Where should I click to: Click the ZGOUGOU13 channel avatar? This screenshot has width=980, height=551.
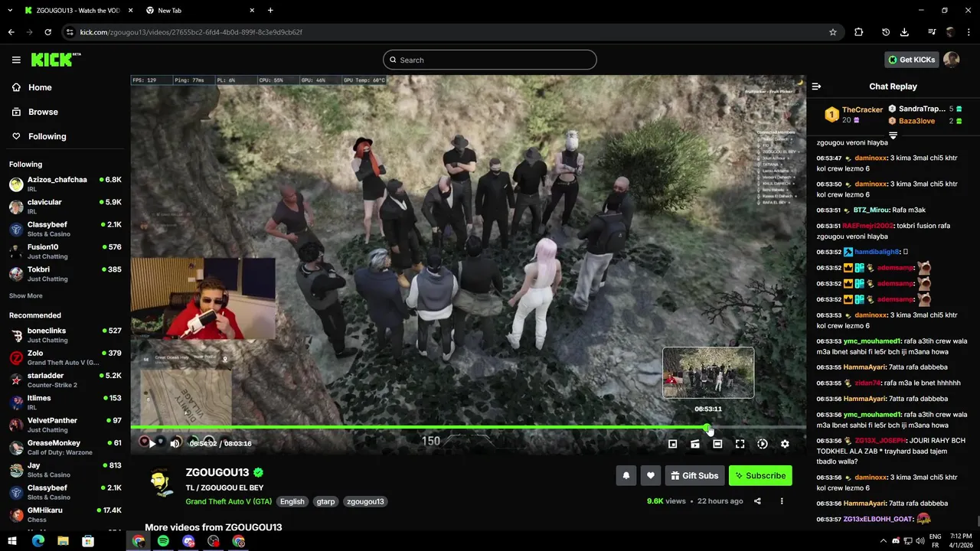pyautogui.click(x=160, y=484)
